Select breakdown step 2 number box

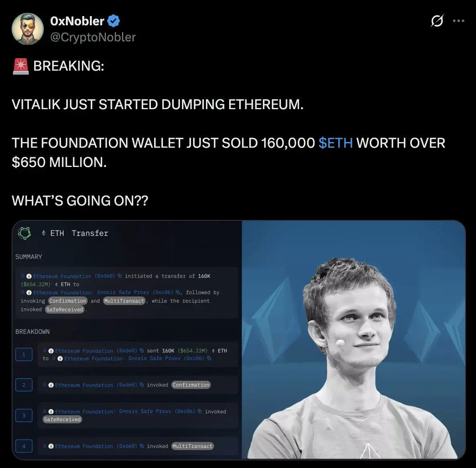pos(24,385)
